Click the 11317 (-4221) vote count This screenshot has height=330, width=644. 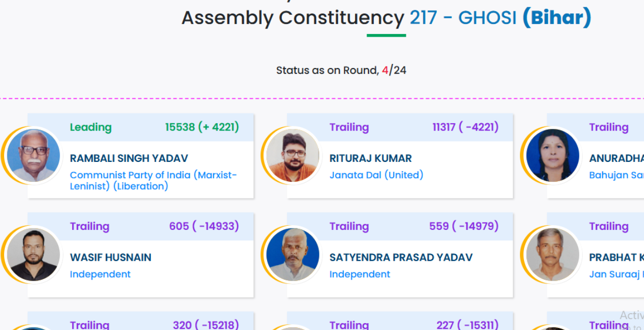[465, 127]
